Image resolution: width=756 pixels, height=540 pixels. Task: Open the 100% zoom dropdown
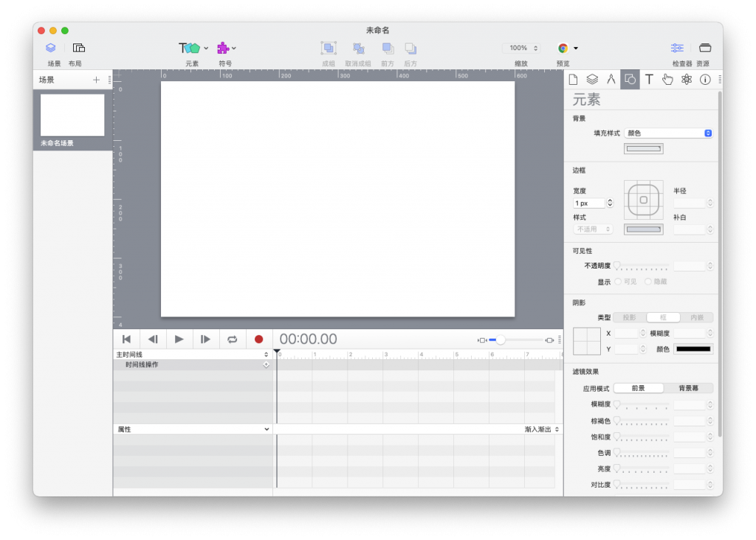pos(523,48)
